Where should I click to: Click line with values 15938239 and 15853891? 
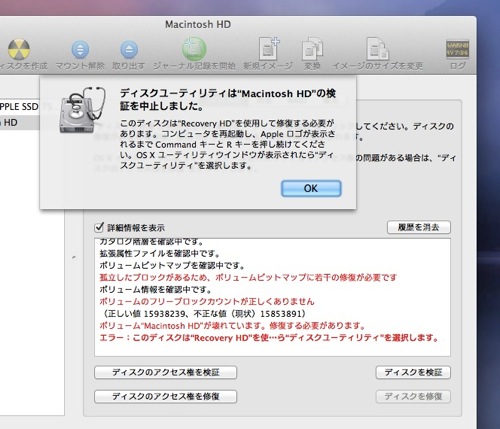[x=203, y=314]
